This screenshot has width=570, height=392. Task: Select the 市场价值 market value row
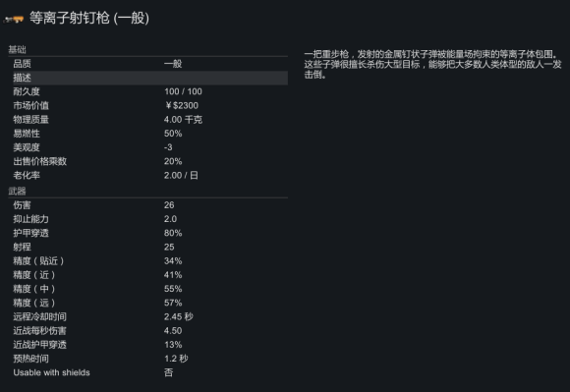point(148,106)
